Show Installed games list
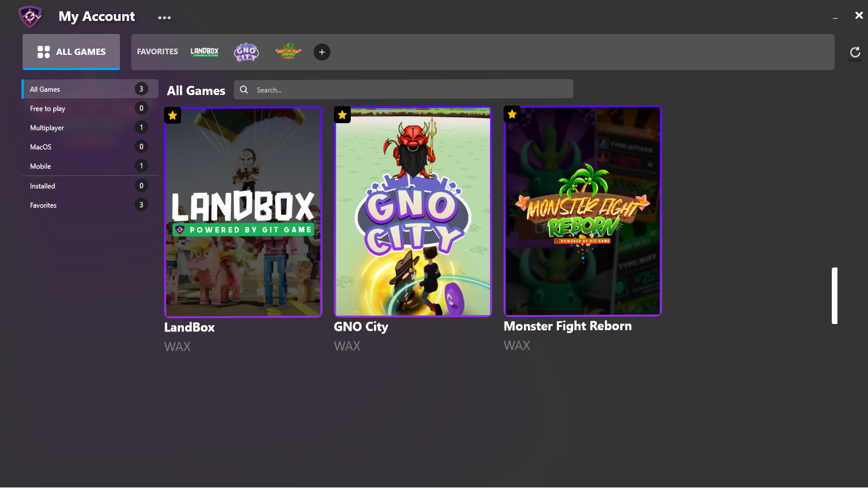The width and height of the screenshot is (868, 488). tap(42, 186)
